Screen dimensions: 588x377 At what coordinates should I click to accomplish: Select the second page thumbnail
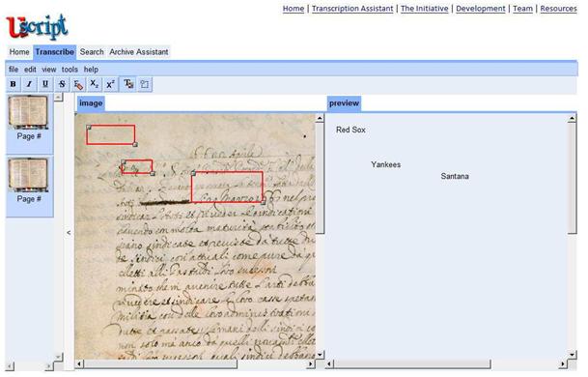(x=29, y=174)
